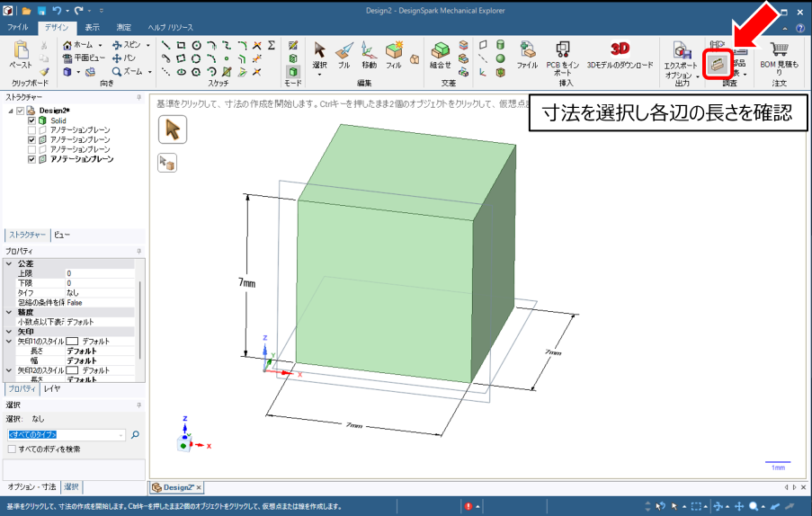812x516 pixels.
Task: Click the 矢印1 style color swatch
Action: pos(72,342)
